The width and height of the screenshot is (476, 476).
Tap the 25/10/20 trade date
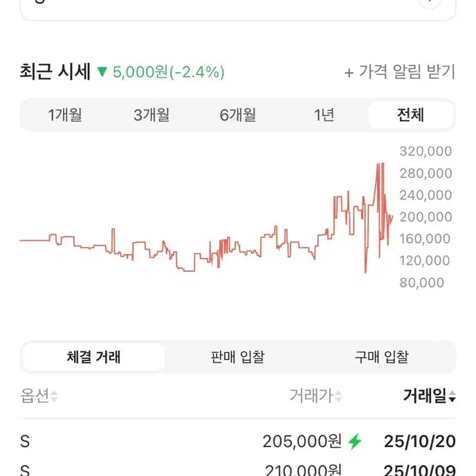coord(419,441)
